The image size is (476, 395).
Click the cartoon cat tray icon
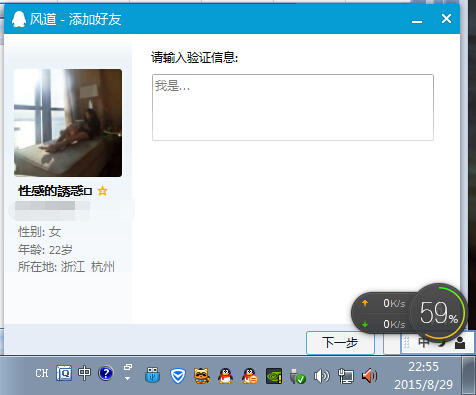pyautogui.click(x=202, y=376)
